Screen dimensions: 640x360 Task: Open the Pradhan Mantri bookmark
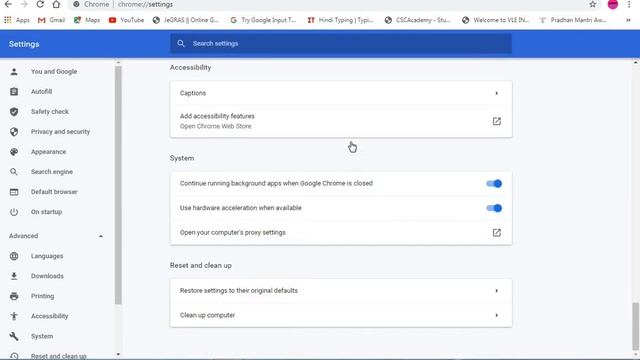click(x=573, y=20)
